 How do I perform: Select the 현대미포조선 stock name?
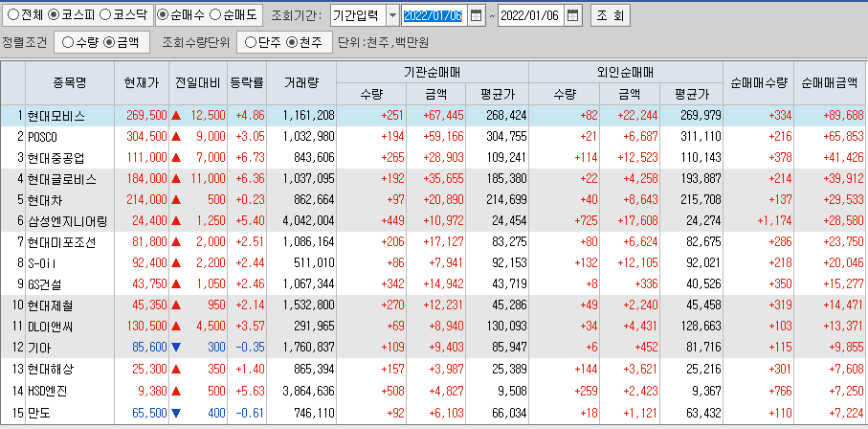pos(61,243)
